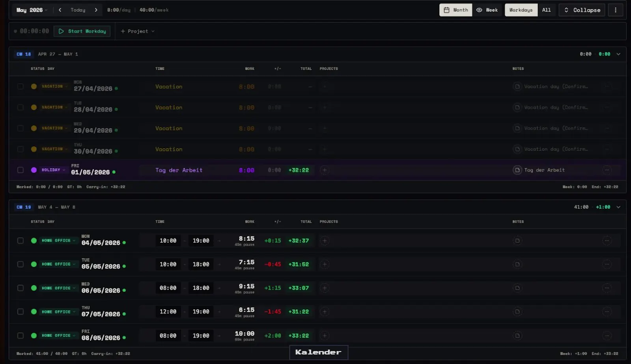Viewport: 631px width, 364px height.
Task: Change Vacation status on 27/04/2026
Action: tap(54, 86)
